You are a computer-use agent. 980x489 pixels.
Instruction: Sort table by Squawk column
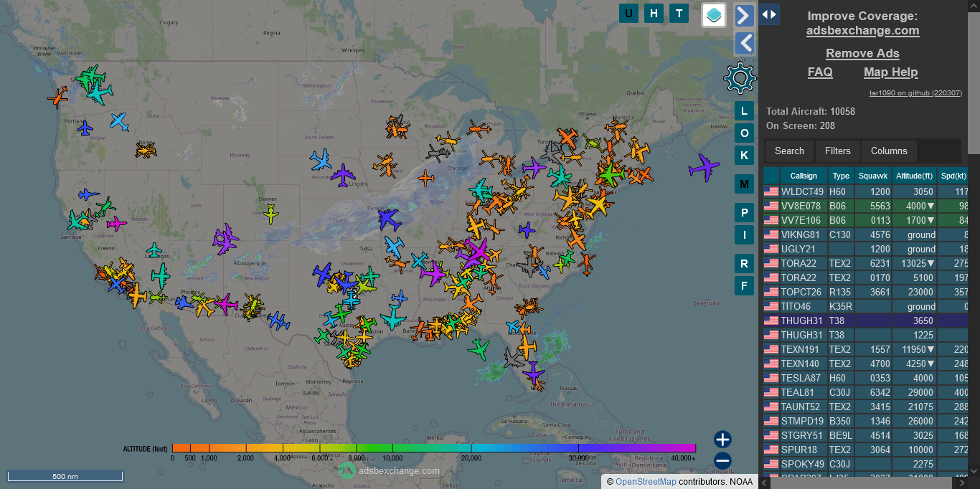click(x=873, y=176)
